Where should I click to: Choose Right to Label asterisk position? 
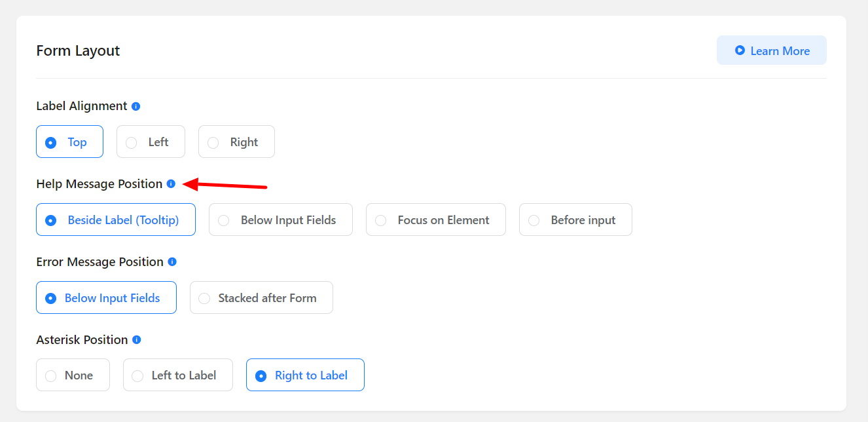tap(305, 376)
